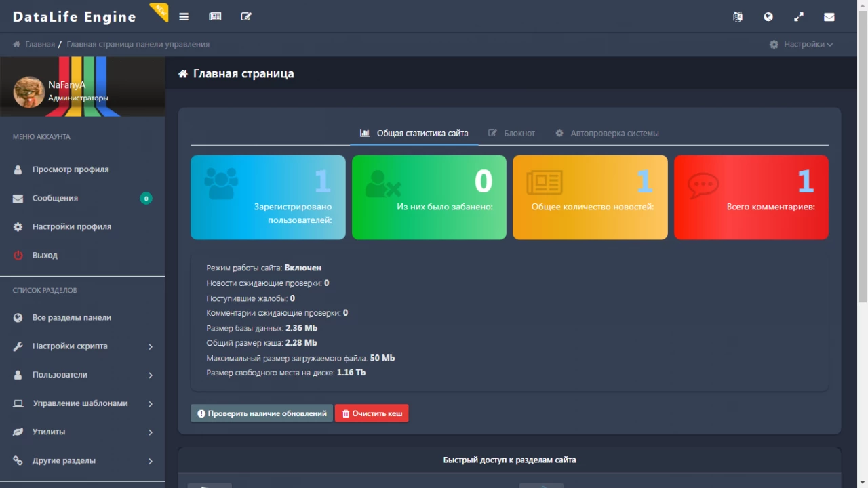
Task: Switch to the Блокнот tab
Action: coord(511,134)
